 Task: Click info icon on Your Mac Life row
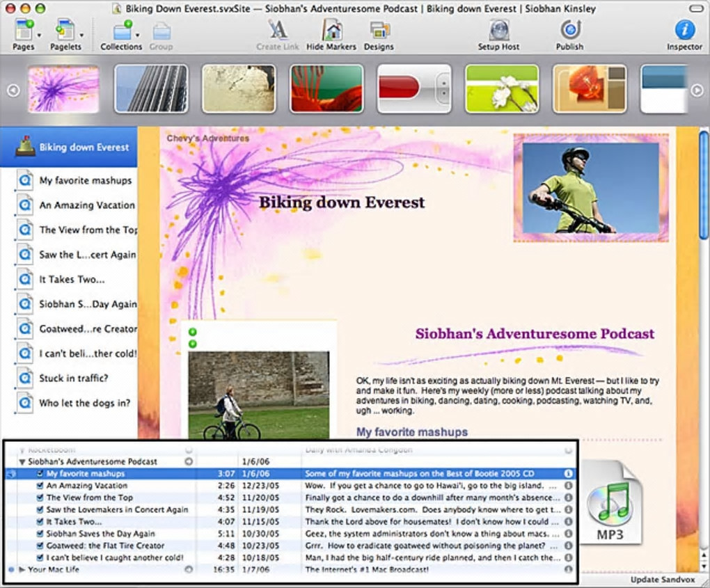click(568, 569)
